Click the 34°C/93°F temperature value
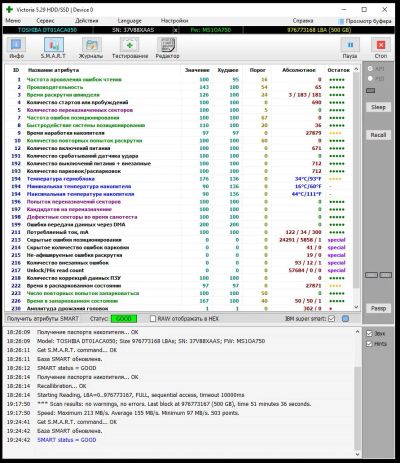The height and width of the screenshot is (463, 400). [308, 179]
